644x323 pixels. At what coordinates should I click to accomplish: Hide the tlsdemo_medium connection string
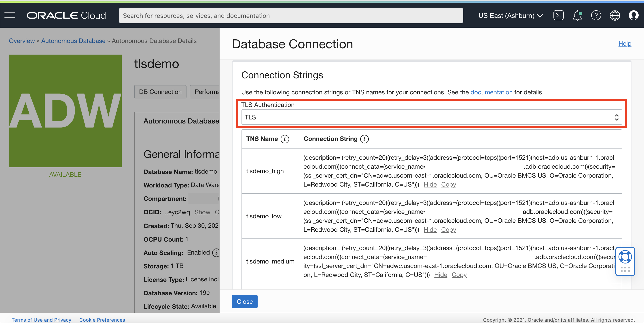click(441, 275)
